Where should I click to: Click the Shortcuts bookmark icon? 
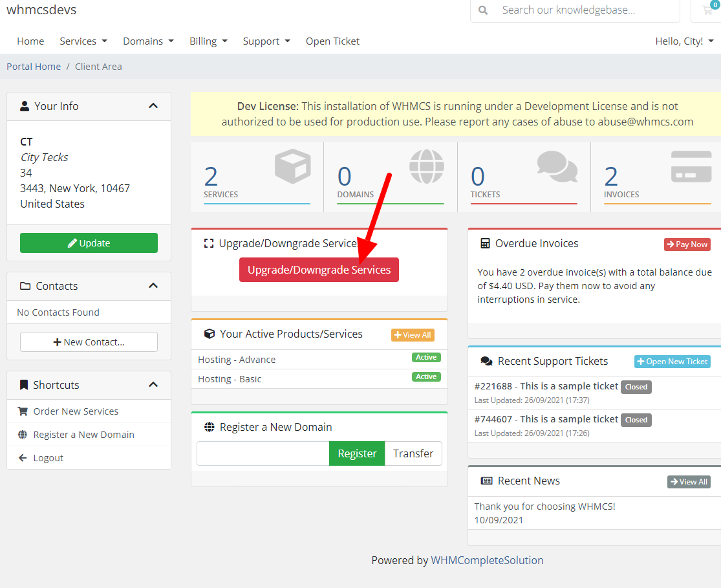coord(24,385)
